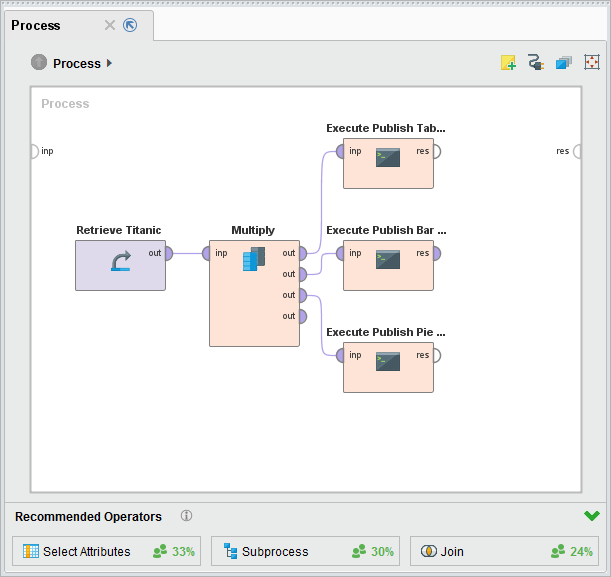
Task: Maximize the Process panel with arrow icon
Action: (x=129, y=25)
